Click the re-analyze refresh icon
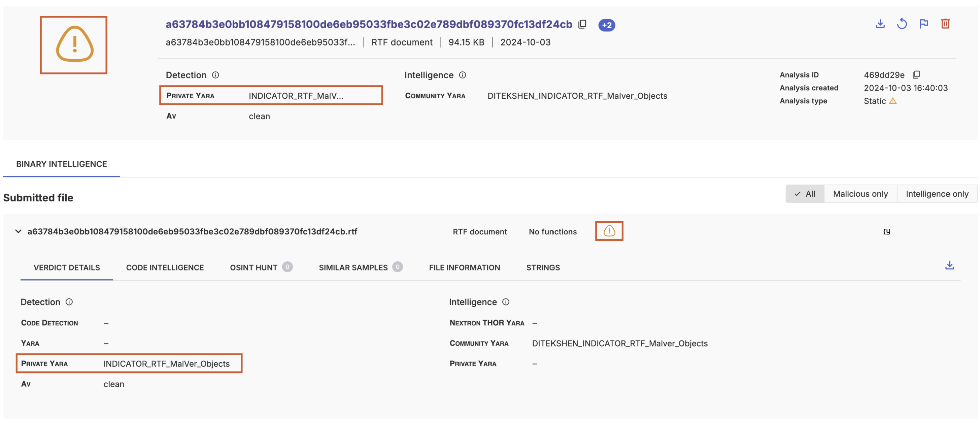 (x=902, y=24)
